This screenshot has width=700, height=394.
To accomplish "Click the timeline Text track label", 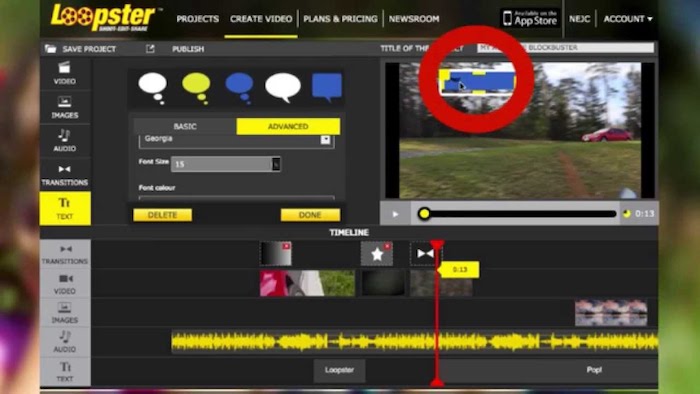I will click(x=65, y=371).
